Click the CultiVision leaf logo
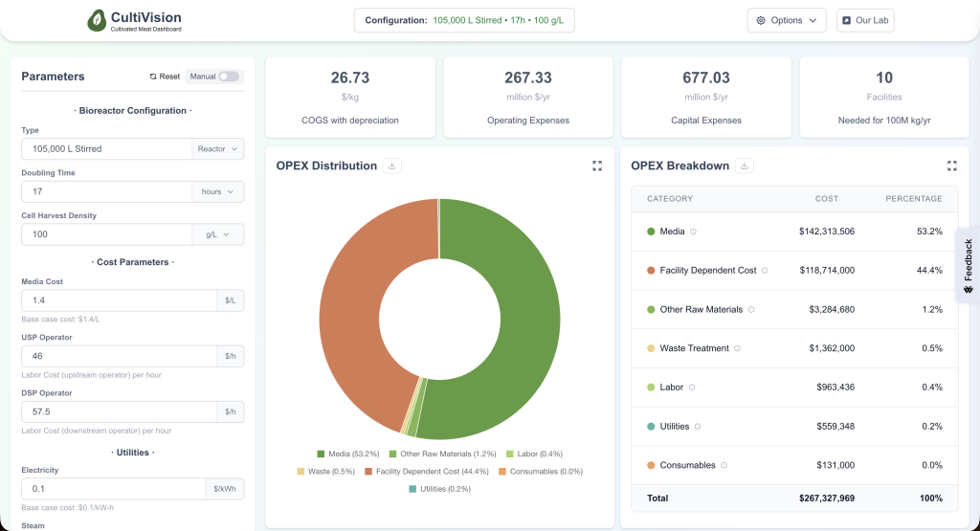This screenshot has width=980, height=531. coord(97,20)
